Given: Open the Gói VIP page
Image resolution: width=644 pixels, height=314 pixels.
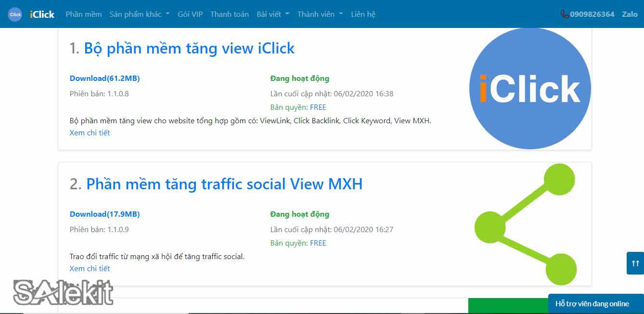Looking at the screenshot, I should point(190,14).
